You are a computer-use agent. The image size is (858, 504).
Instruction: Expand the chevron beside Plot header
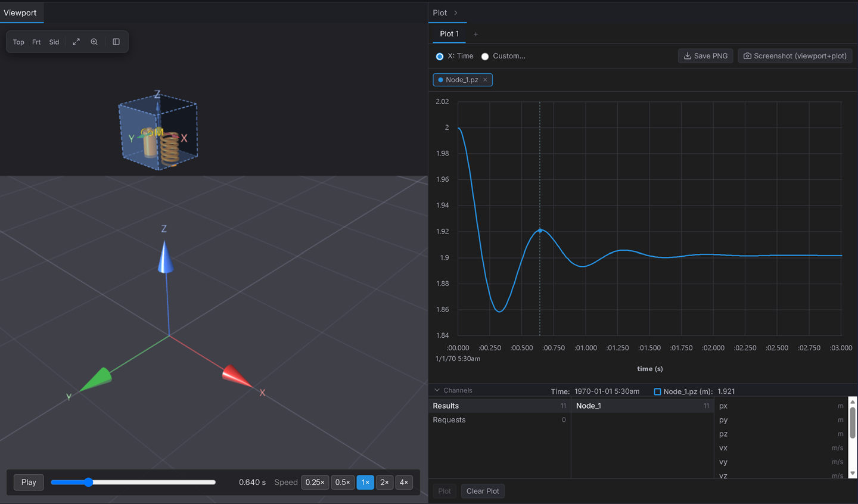(456, 13)
